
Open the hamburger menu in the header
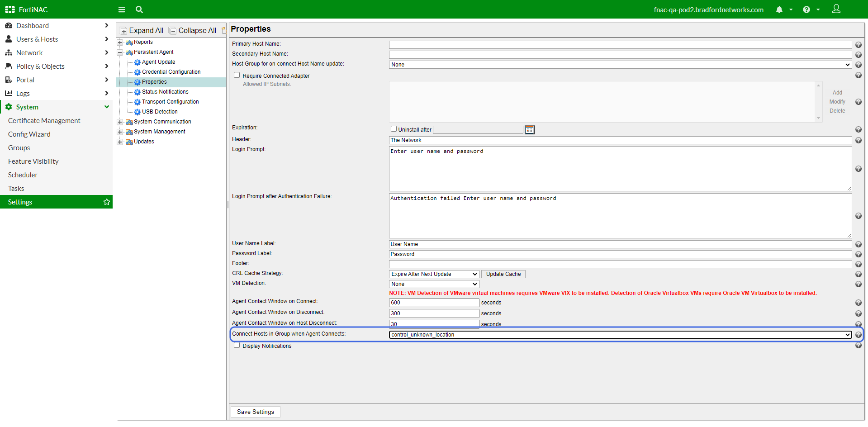tap(121, 9)
